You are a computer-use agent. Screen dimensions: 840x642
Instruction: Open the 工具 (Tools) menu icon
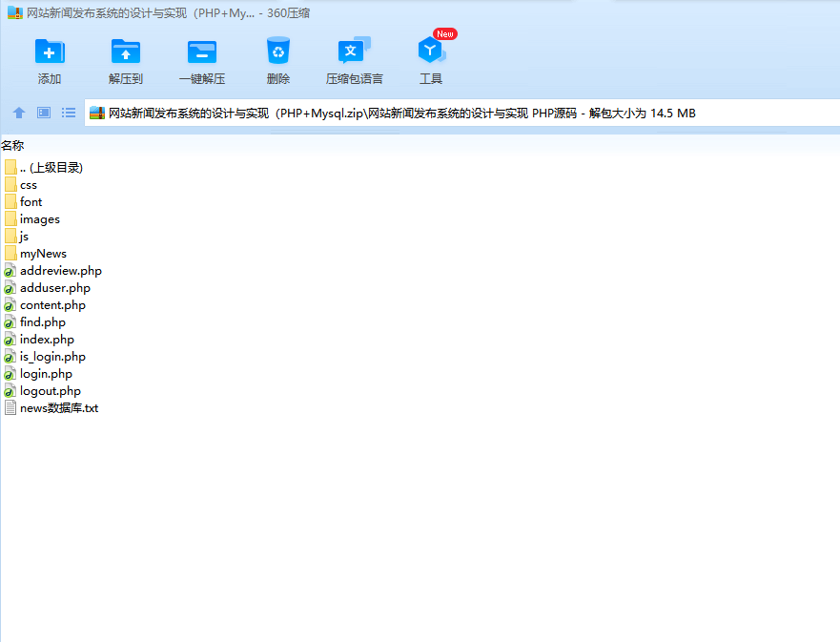(x=431, y=51)
